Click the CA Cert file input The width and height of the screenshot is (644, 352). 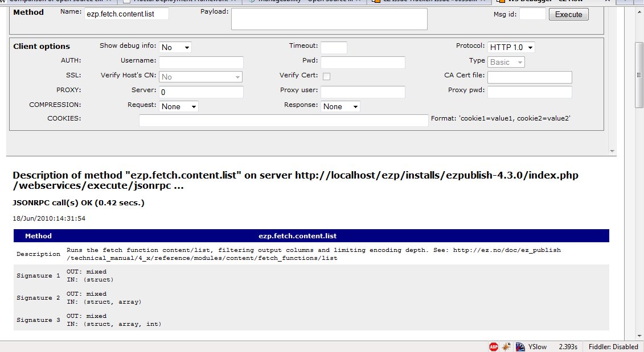click(530, 77)
